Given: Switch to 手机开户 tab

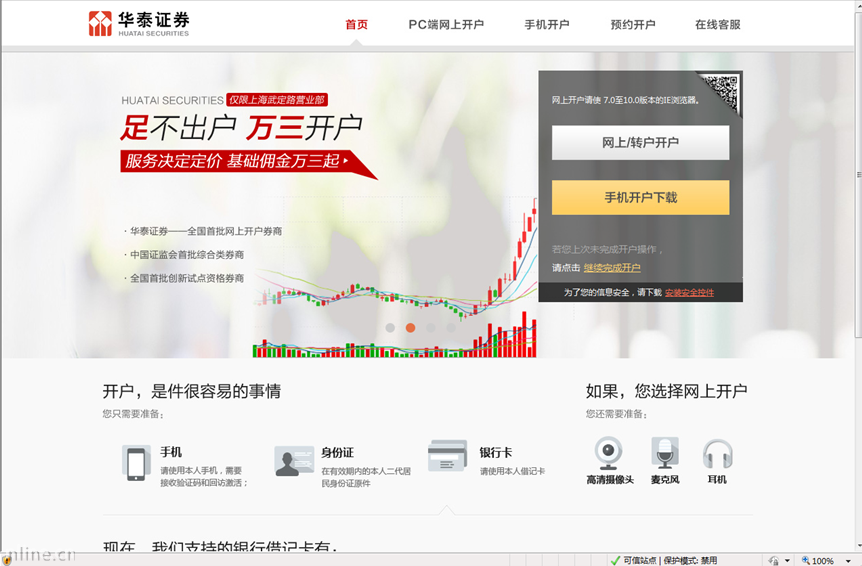Looking at the screenshot, I should (x=546, y=24).
